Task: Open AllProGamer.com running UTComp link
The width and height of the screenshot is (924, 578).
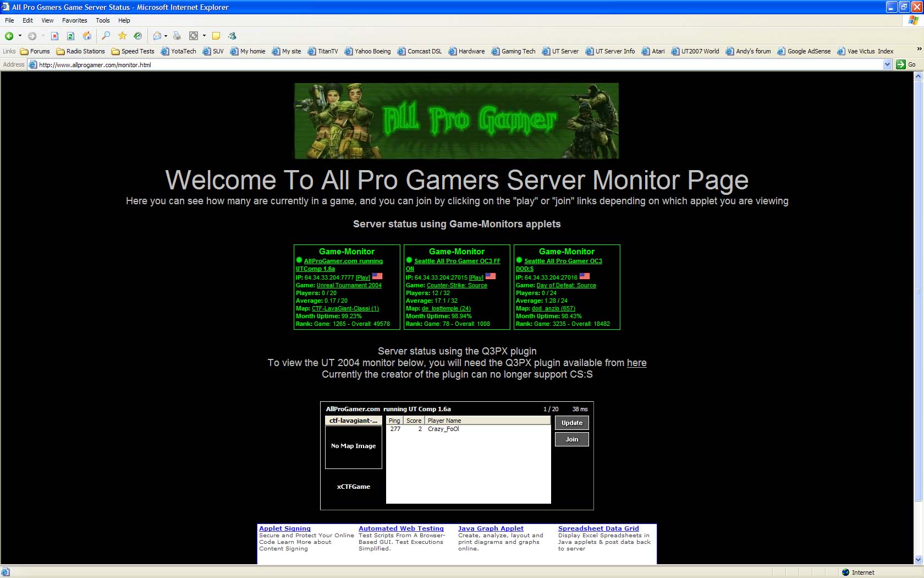Action: (x=339, y=265)
